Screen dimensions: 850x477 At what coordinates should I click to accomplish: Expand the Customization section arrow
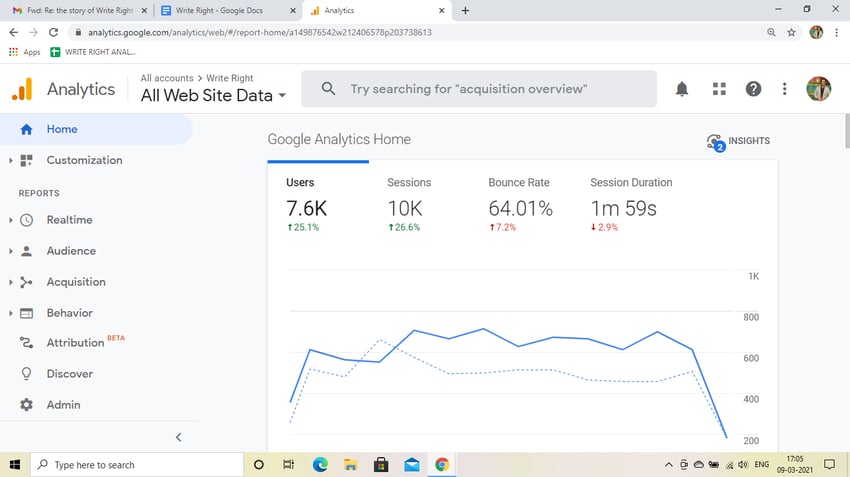pos(10,160)
